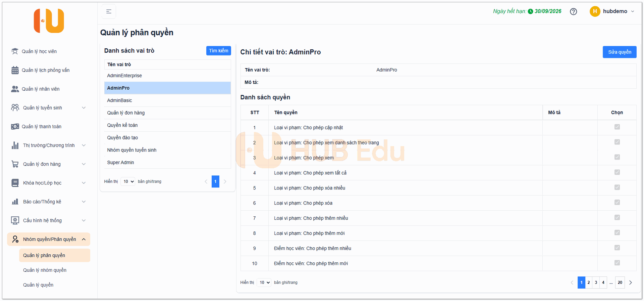Toggle checkbox for Loại vi phạm: Cho phép cập nhật
Screen dimensions: 644x301
click(x=617, y=127)
